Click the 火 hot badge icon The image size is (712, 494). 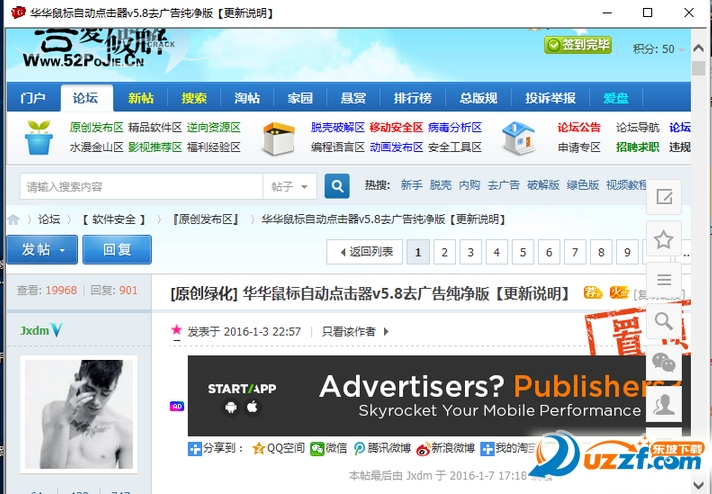click(619, 292)
